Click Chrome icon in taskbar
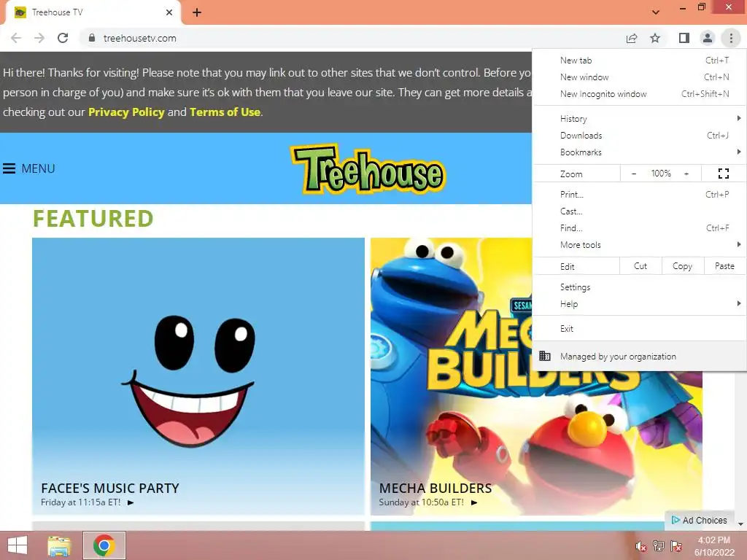The image size is (747, 560). (104, 545)
